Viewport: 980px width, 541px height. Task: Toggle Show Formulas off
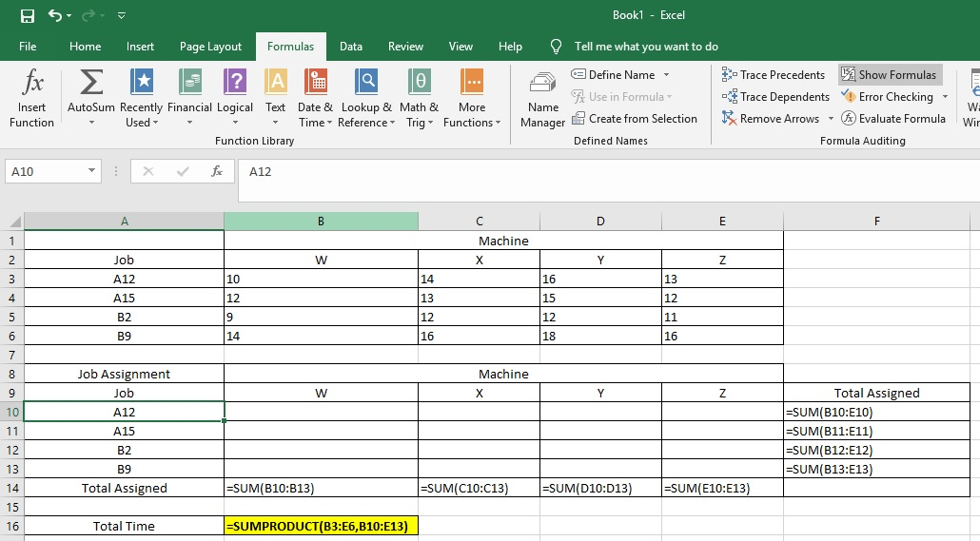[x=889, y=75]
